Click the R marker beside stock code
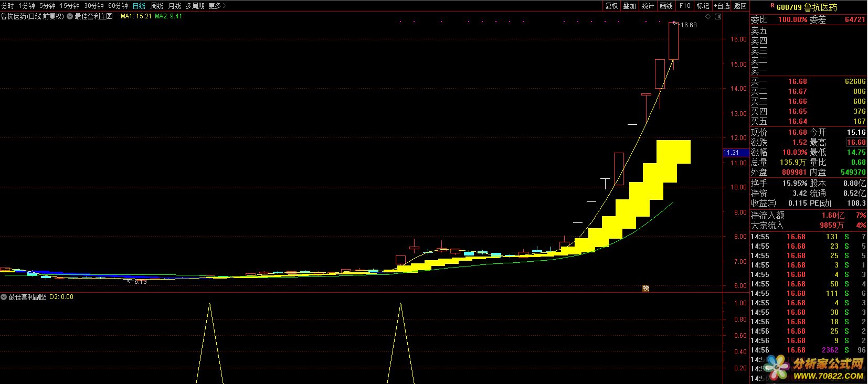This screenshot has width=868, height=384. tap(772, 6)
